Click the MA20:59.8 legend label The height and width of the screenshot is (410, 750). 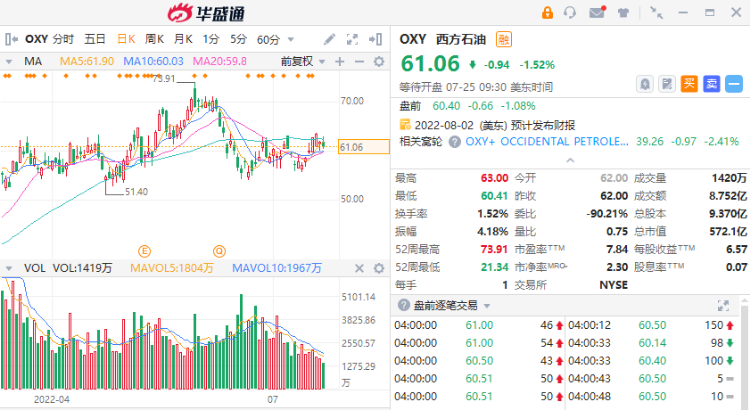coord(220,61)
